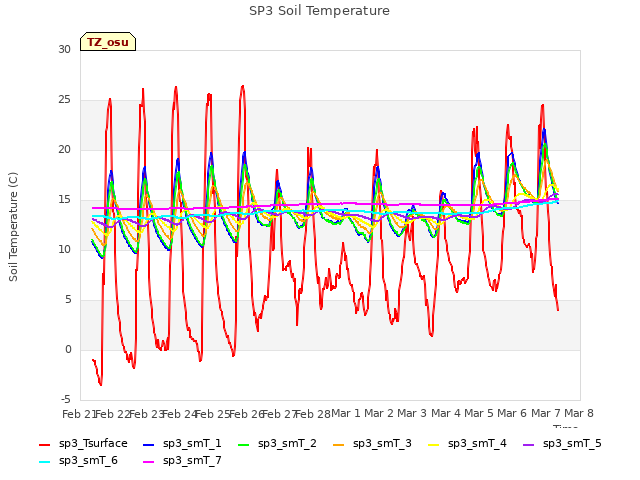Click the 5 y-axis tick label
Viewport: 640px width, 480px height.
click(x=68, y=300)
